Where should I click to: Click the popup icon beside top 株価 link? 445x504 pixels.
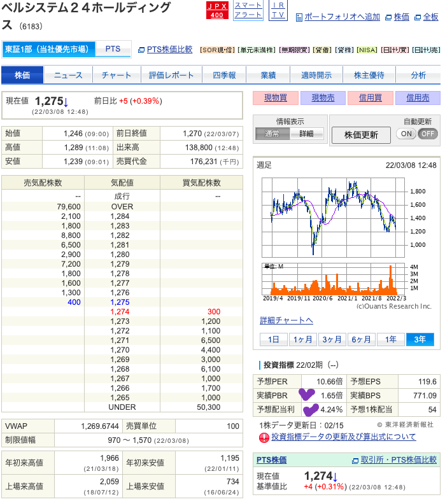(388, 18)
